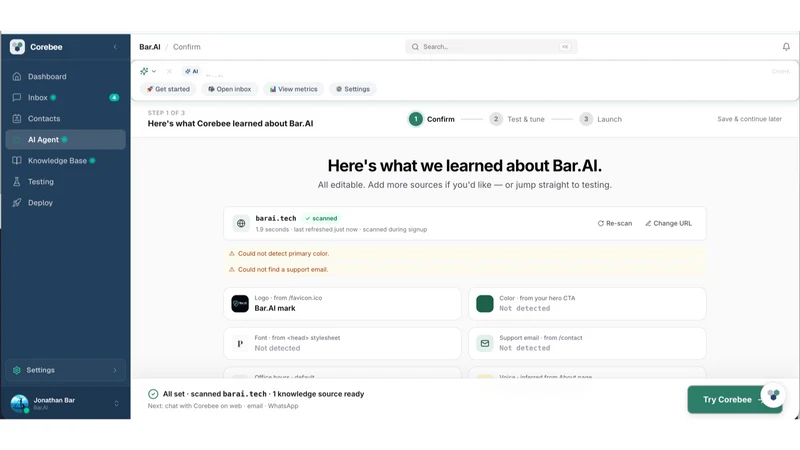The image size is (800, 450).
Task: Click the Inbox unread count badge
Action: (x=114, y=97)
